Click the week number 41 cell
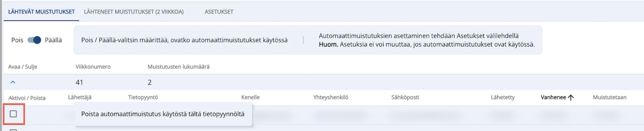644x131 pixels. (x=79, y=83)
